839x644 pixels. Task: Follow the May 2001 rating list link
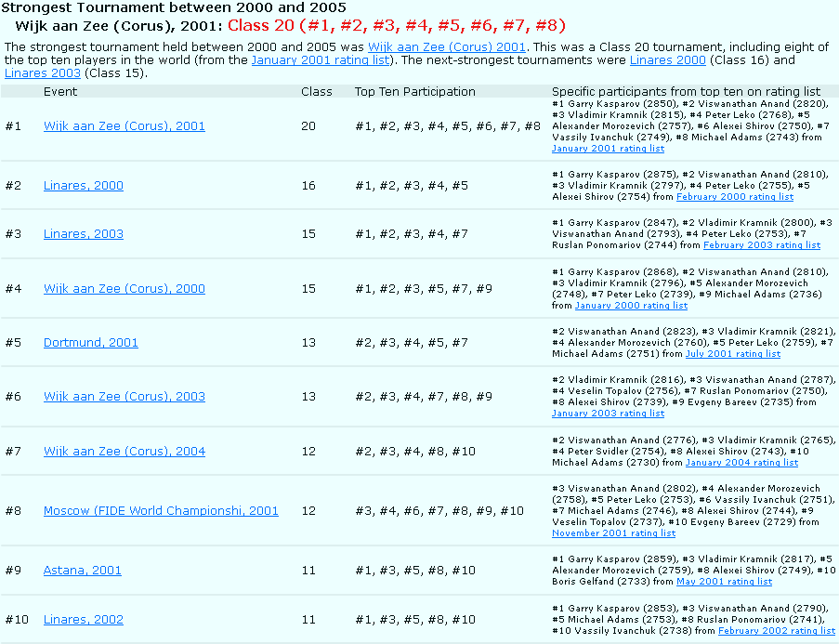pos(724,582)
